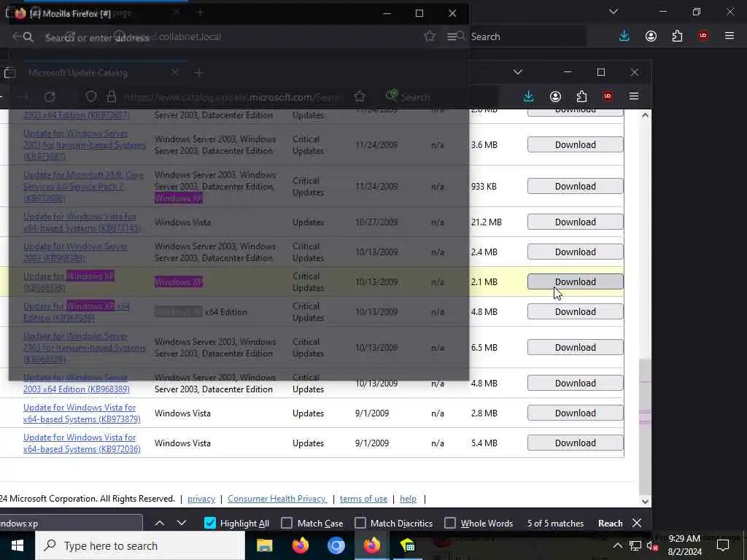Bookmark the catalog.update.microsoft.com page with the star
Viewport: 747px width, 560px height.
[360, 97]
